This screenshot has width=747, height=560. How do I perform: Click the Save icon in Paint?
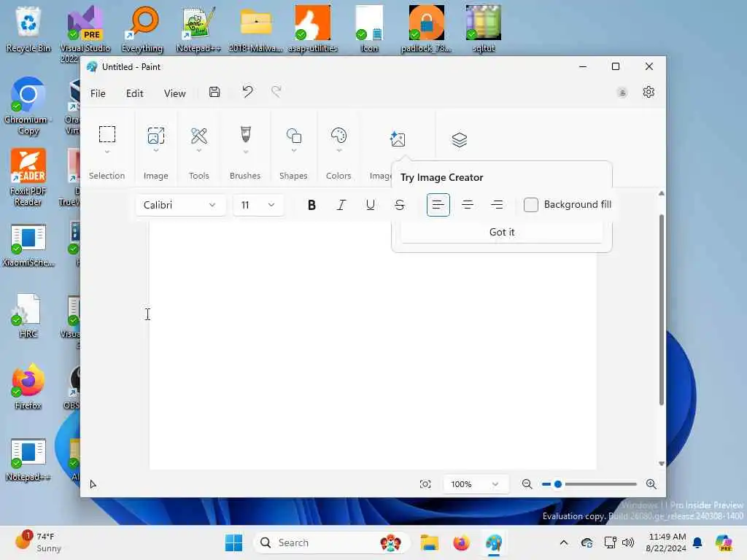coord(214,92)
